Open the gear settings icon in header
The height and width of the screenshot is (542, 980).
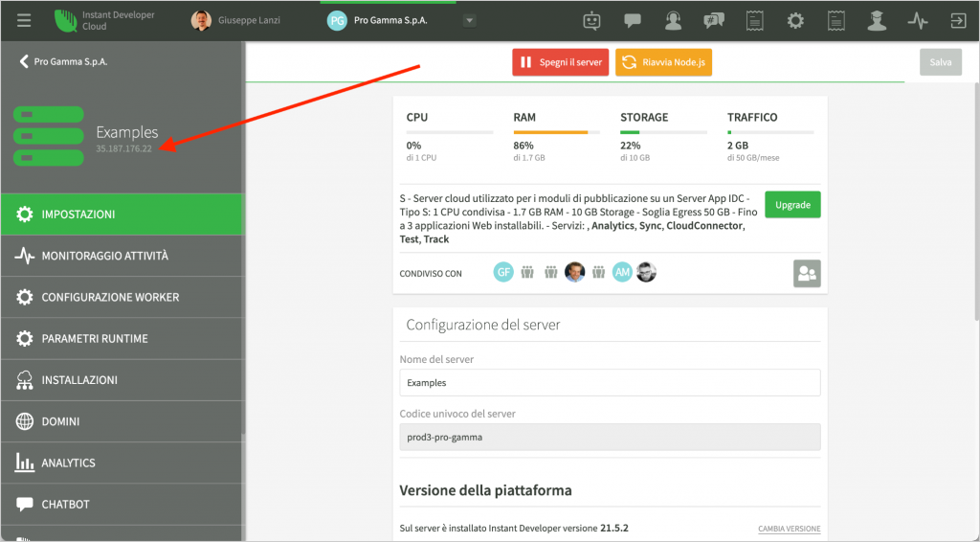click(x=795, y=21)
